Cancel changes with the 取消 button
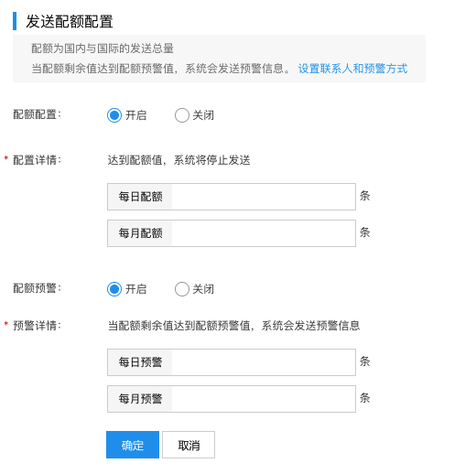The width and height of the screenshot is (476, 474). [x=189, y=445]
